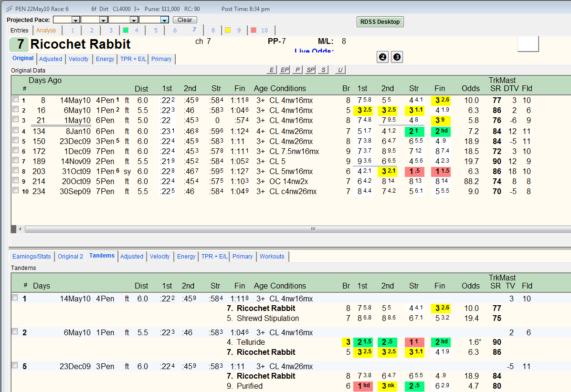Click the SP running style filter button
This screenshot has width=571, height=392.
[x=310, y=70]
